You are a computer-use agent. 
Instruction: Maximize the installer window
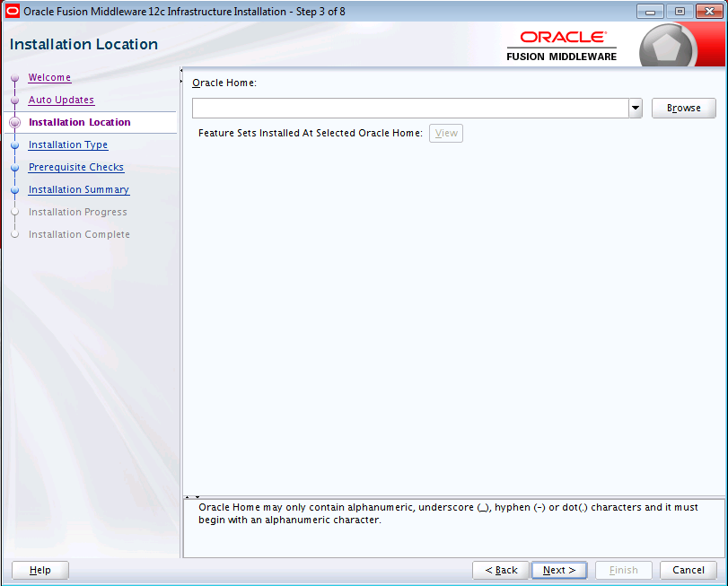click(680, 12)
